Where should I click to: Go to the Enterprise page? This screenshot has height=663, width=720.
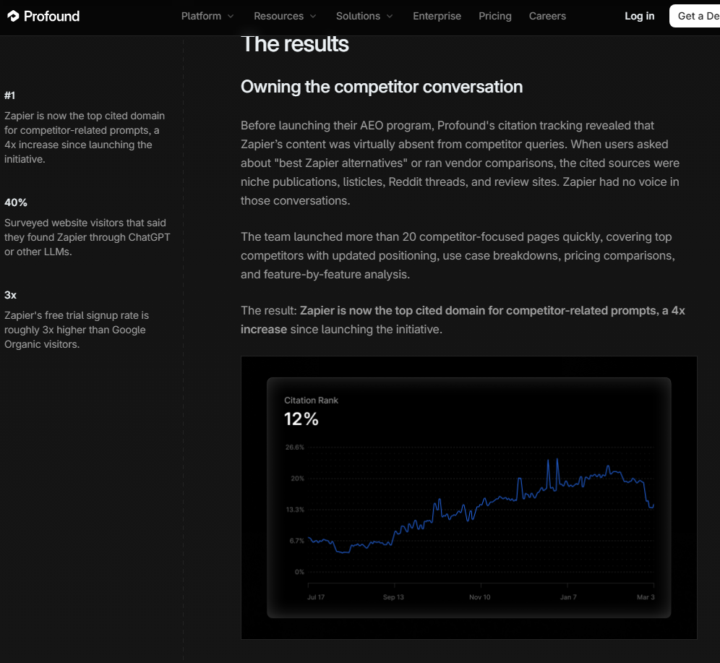(x=437, y=16)
